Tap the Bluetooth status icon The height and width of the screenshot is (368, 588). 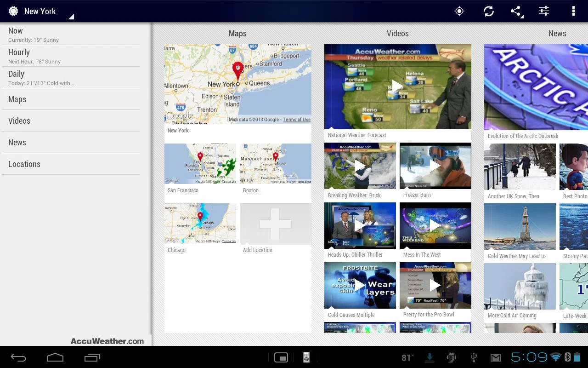(x=567, y=357)
